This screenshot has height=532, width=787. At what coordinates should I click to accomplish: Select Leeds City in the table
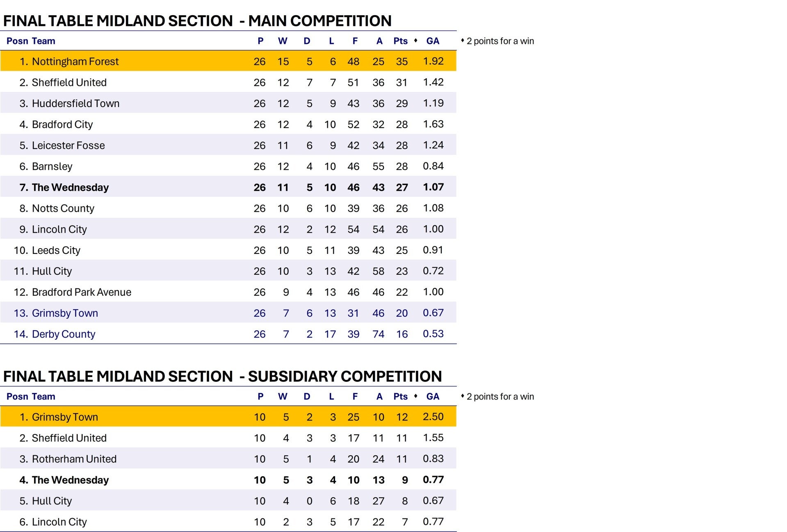[56, 250]
